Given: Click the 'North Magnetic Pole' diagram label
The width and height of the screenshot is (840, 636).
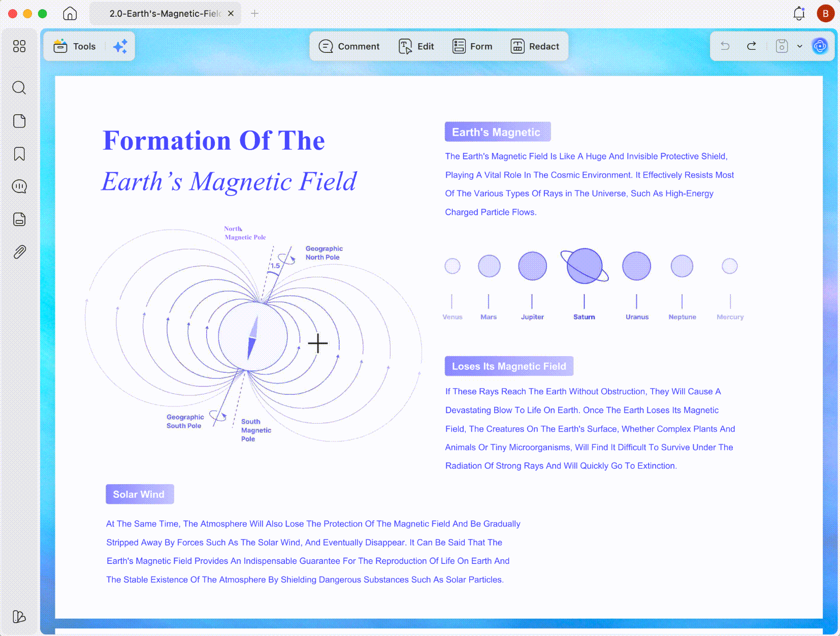Looking at the screenshot, I should [x=245, y=233].
